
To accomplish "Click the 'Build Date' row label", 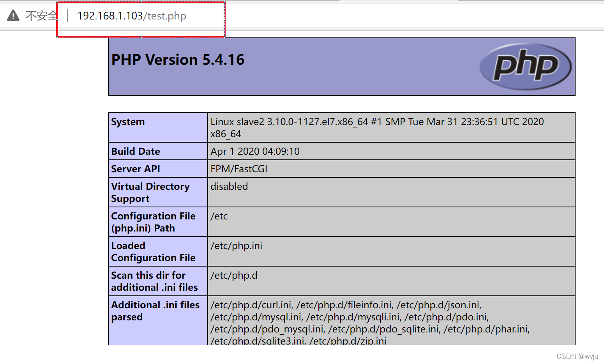I will tap(136, 151).
